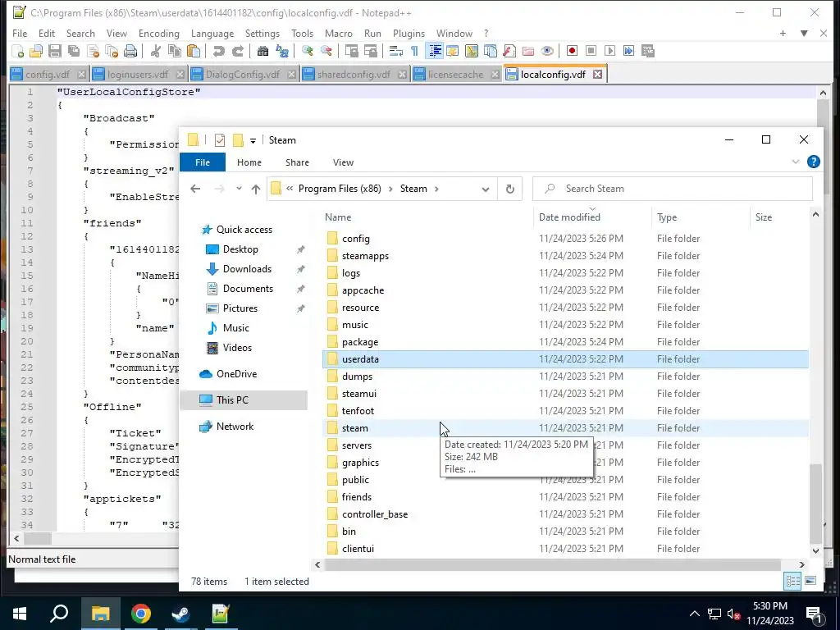Switch Explorer to details view icon
The height and width of the screenshot is (630, 840).
coord(792,581)
